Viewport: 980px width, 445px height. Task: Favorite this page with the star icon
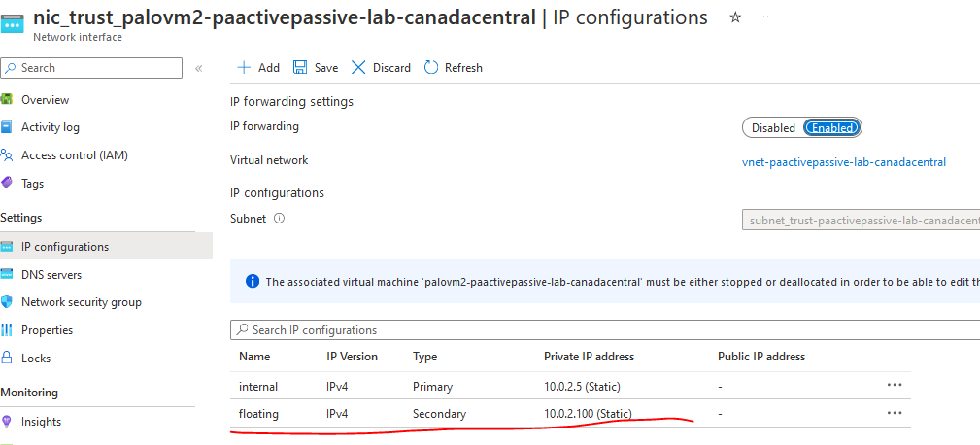pos(735,17)
